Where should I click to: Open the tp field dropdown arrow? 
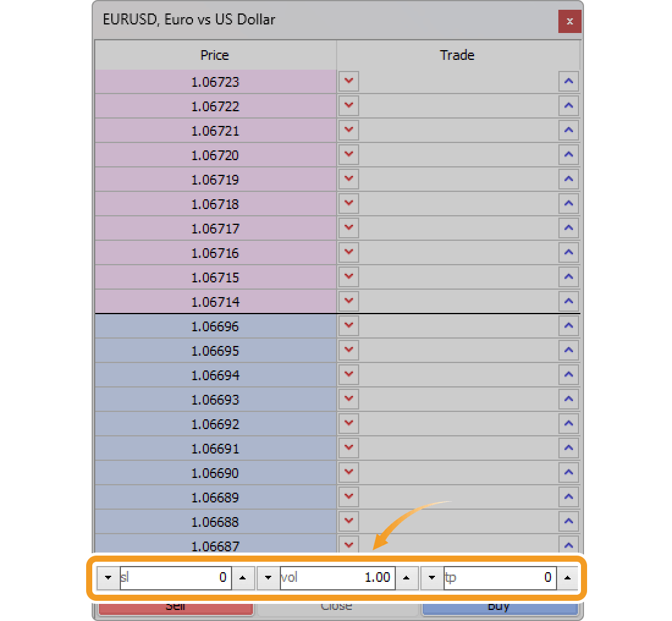pos(431,578)
